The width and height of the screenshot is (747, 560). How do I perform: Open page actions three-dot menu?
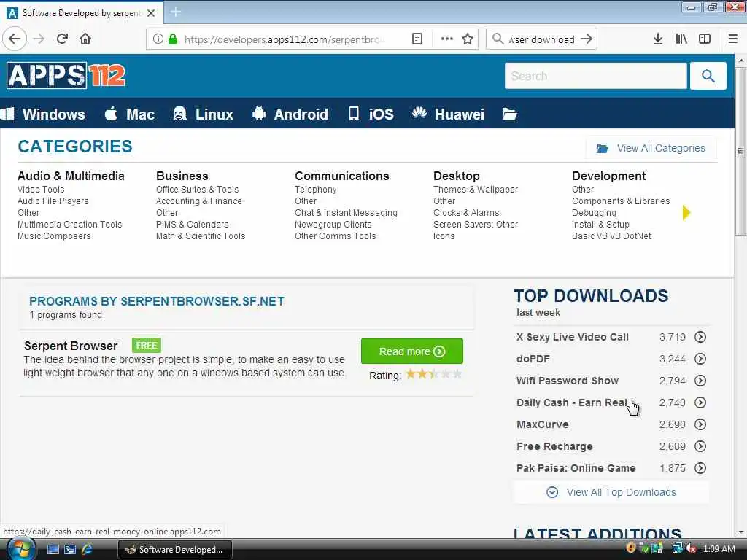447,39
